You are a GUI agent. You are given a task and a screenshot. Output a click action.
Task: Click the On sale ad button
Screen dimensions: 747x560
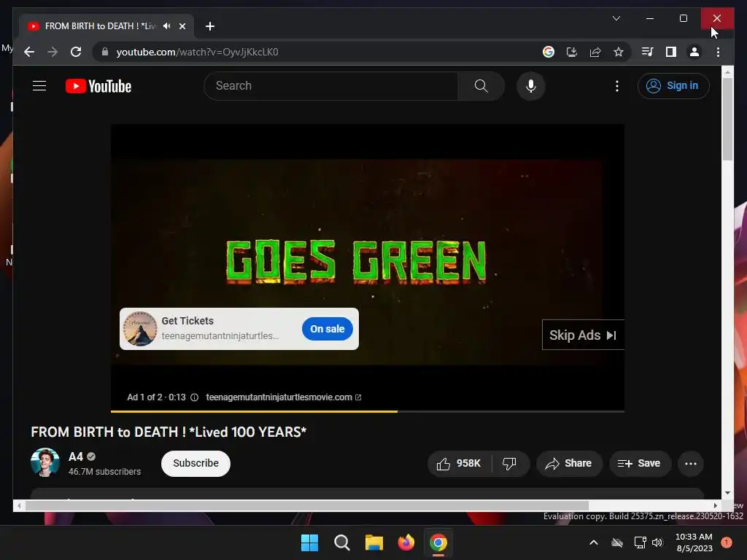pyautogui.click(x=328, y=329)
